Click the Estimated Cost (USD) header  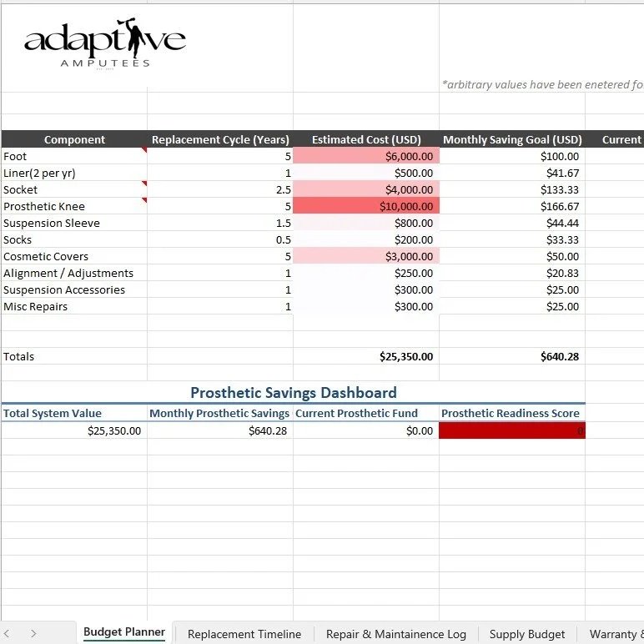pos(366,139)
